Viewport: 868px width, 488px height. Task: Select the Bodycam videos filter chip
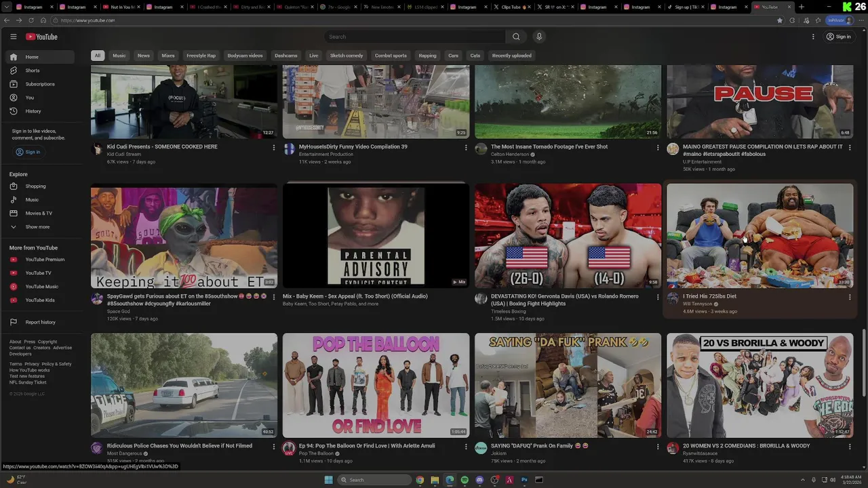[245, 56]
